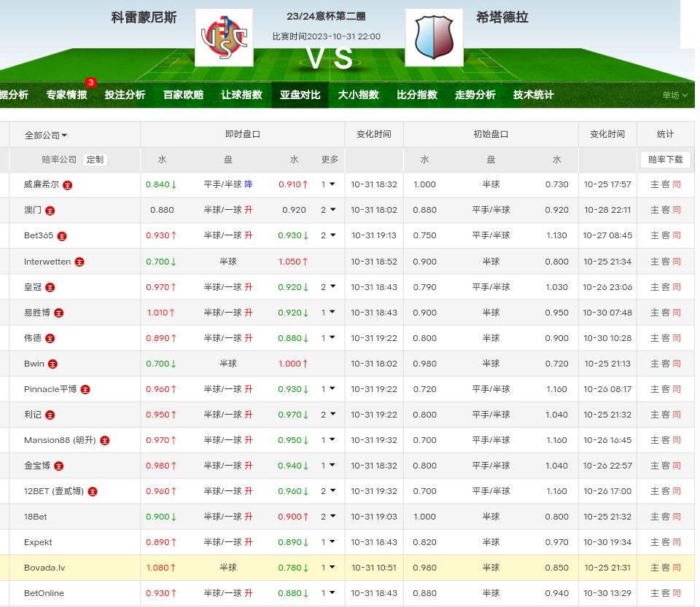
Task: Click the 同 link in the 皇冠 row
Action: coord(677,287)
